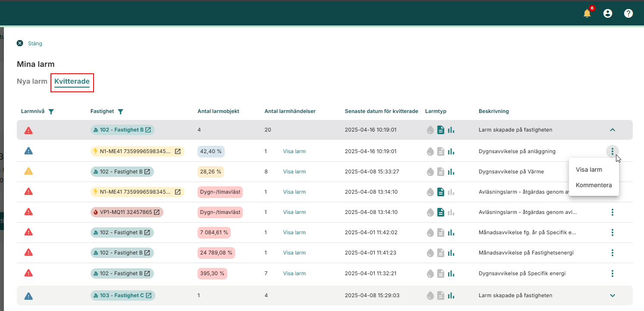Open three-dot menu for the 395,30 % row
644x311 pixels.
pos(613,273)
